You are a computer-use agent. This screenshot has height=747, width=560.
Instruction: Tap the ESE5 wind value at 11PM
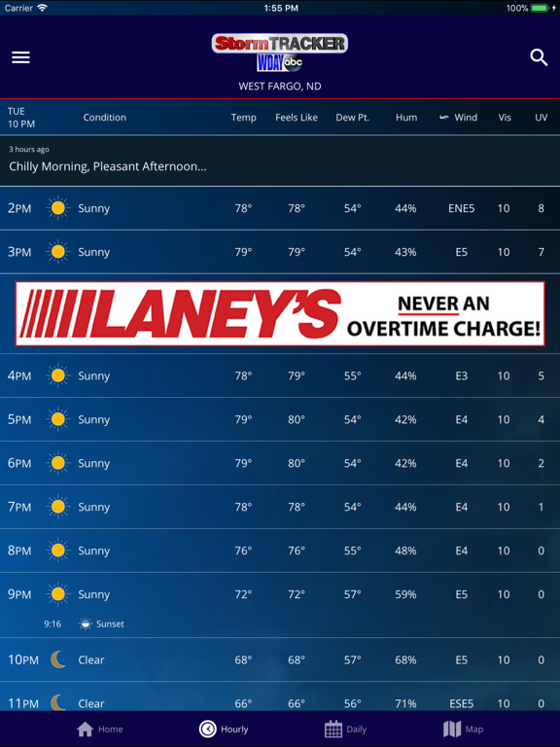(461, 703)
